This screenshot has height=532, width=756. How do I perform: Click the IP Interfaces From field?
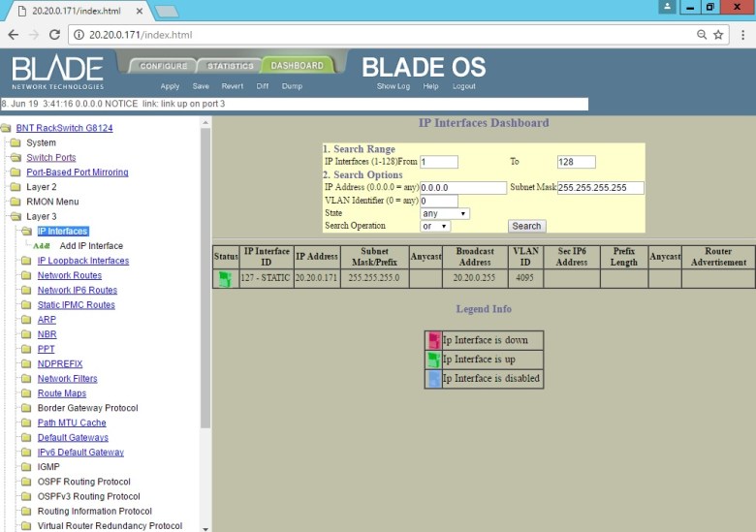pyautogui.click(x=439, y=162)
